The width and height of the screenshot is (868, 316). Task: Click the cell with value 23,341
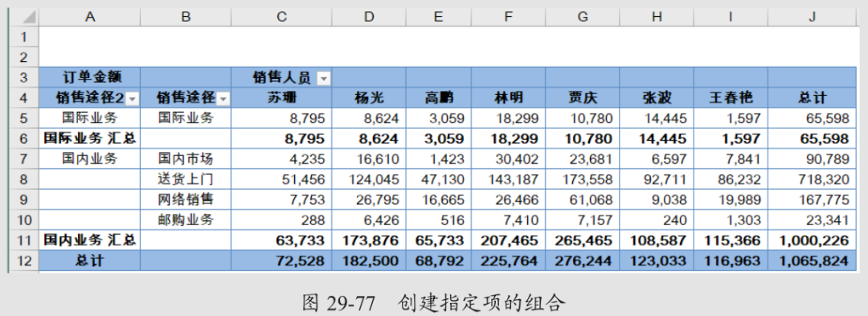(812, 220)
